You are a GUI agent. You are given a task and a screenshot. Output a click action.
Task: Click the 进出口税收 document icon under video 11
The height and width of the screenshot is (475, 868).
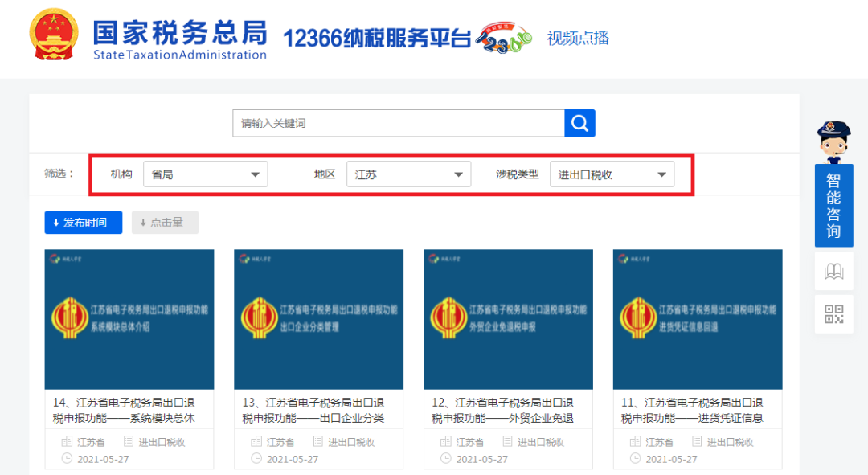697,441
